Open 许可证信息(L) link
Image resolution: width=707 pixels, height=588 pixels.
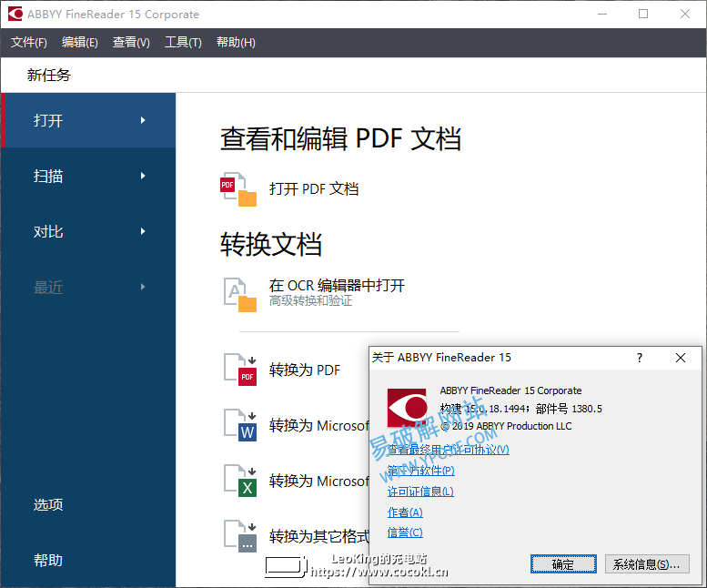pyautogui.click(x=420, y=492)
